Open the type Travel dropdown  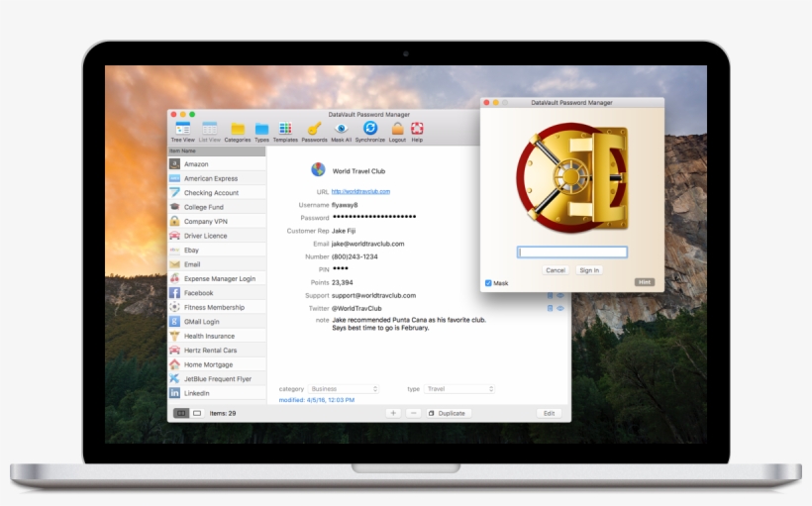(x=459, y=388)
